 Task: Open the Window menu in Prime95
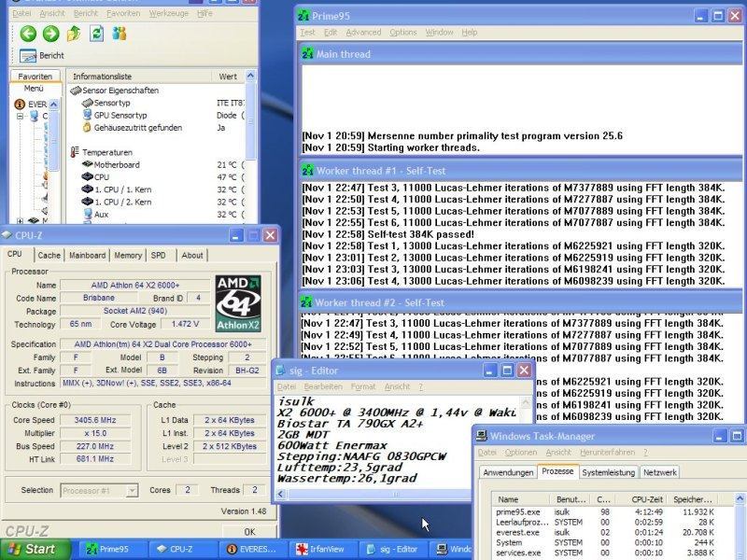tap(439, 33)
